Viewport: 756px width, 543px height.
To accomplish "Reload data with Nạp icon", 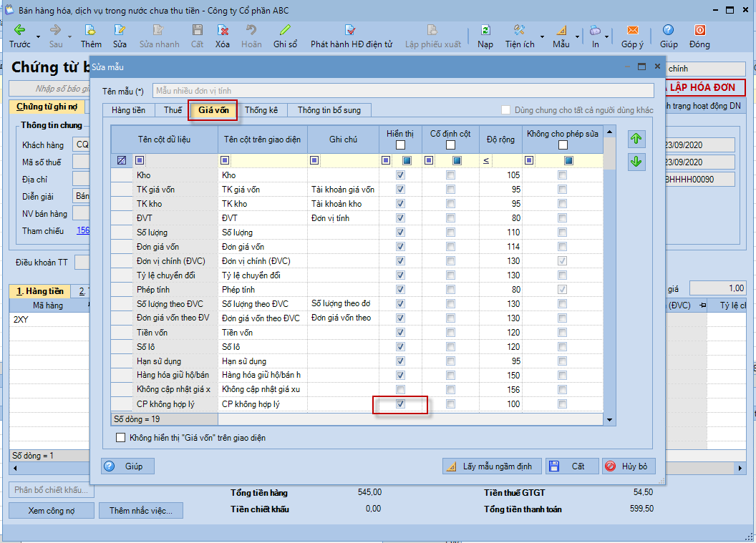I will click(x=485, y=30).
